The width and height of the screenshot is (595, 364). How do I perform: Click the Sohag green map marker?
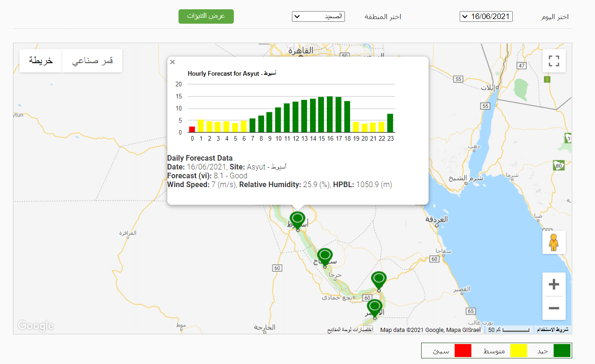click(x=325, y=256)
